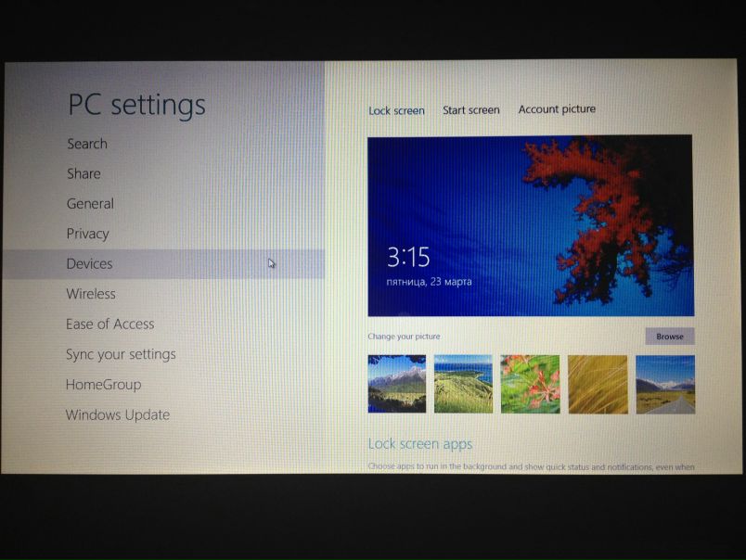Viewport: 746px width, 560px height.
Task: Select Sync your settings
Action: (x=121, y=354)
